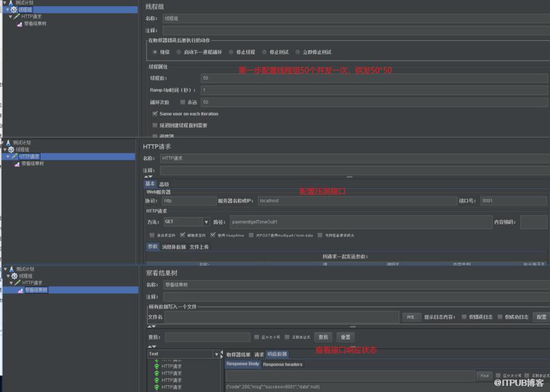Choose the 启动下一进程循环 radio option
The image size is (550, 392).
(179, 52)
